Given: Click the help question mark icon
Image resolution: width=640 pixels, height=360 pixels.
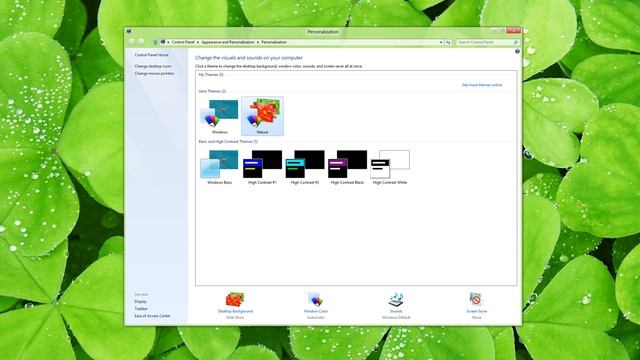Looking at the screenshot, I should click(517, 51).
